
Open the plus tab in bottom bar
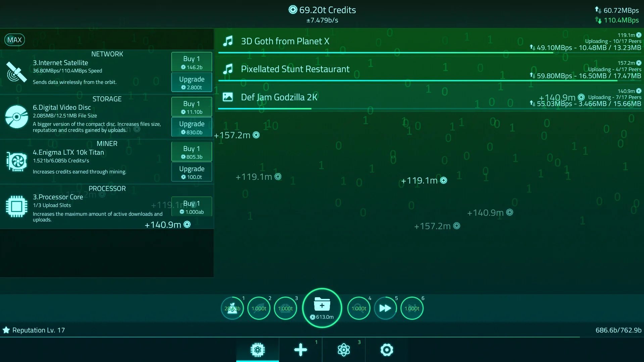(x=300, y=350)
